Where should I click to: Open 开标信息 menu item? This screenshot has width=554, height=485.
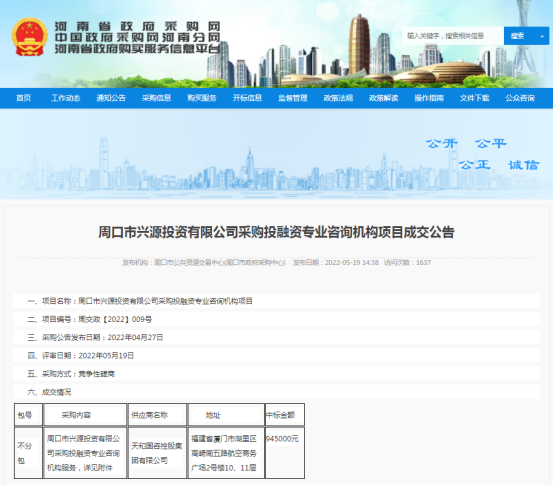[x=247, y=98]
